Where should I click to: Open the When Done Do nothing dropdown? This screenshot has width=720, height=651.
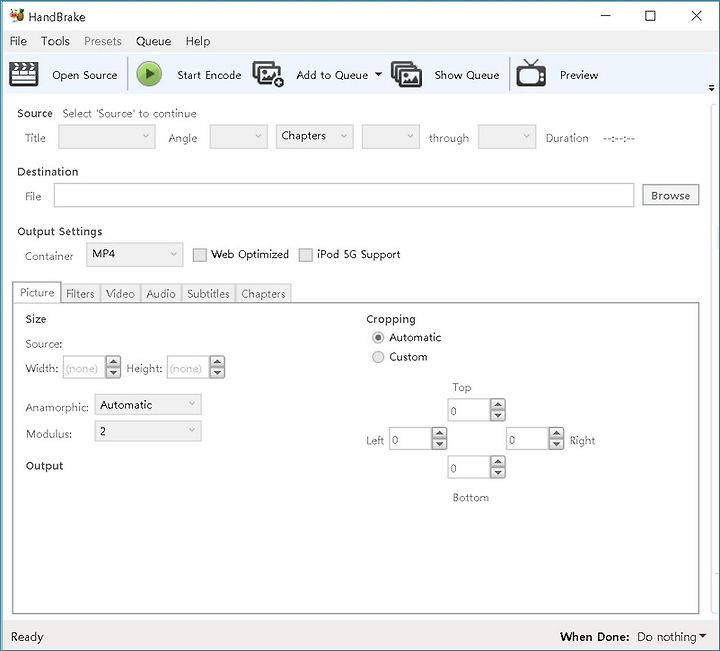coord(671,637)
